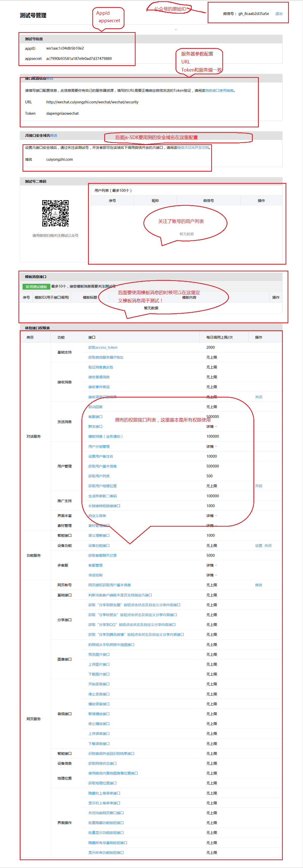This screenshot has width=303, height=868.
Task: Expand 详情 dropdown for 群发接口
Action: pyautogui.click(x=211, y=427)
